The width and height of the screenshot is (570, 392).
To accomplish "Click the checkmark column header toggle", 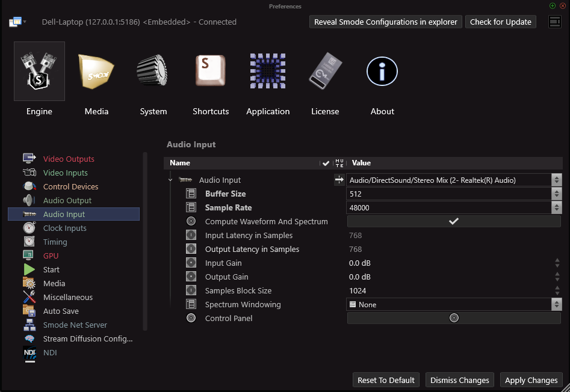I will pyautogui.click(x=326, y=163).
